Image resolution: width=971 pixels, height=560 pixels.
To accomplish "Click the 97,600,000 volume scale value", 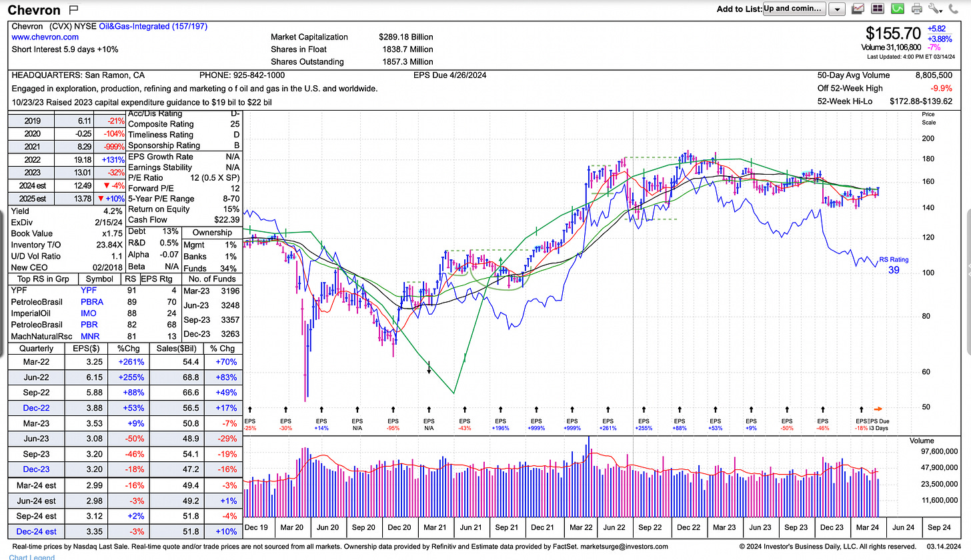I will (939, 452).
